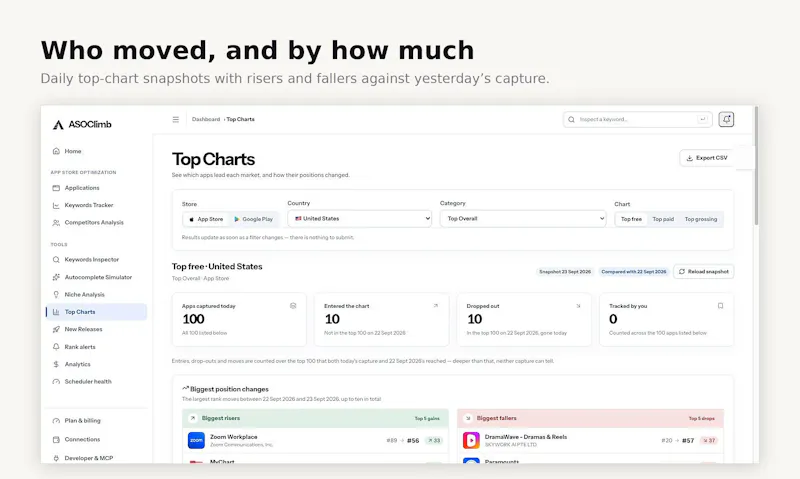Toggle sidebar with hamburger menu icon
Screen dimensions: 800x479
[x=176, y=119]
